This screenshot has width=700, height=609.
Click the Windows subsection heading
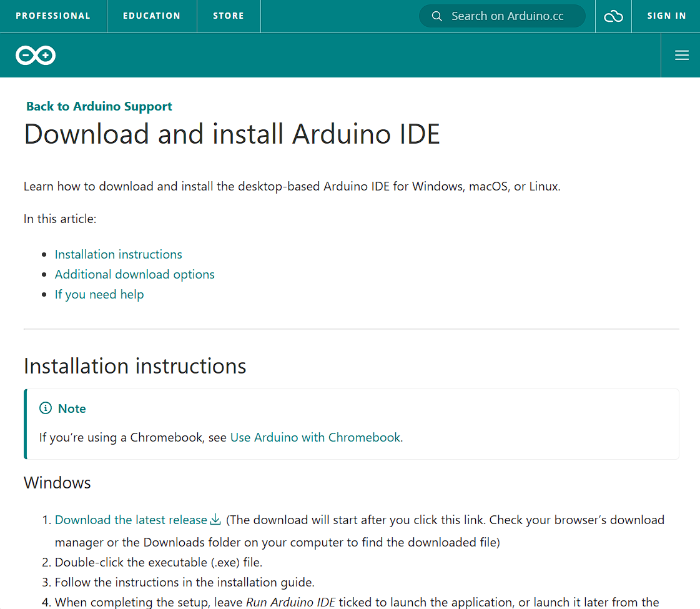57,482
